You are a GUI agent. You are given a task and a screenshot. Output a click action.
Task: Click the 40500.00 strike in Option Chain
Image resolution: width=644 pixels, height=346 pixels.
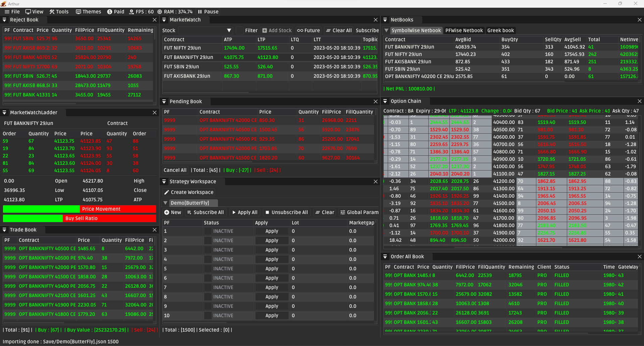click(504, 130)
